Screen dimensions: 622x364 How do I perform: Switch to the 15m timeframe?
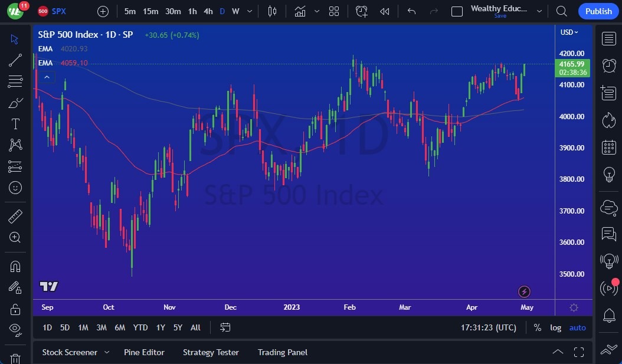(150, 11)
